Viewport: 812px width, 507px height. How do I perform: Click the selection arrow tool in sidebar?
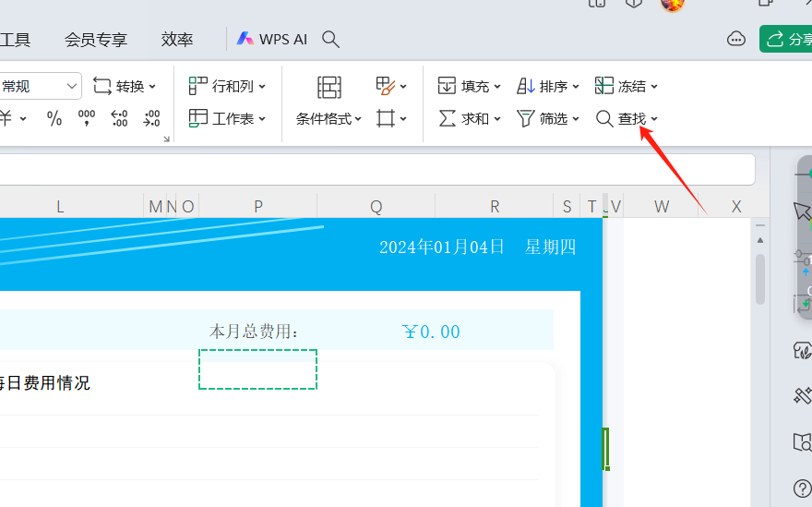pos(802,211)
